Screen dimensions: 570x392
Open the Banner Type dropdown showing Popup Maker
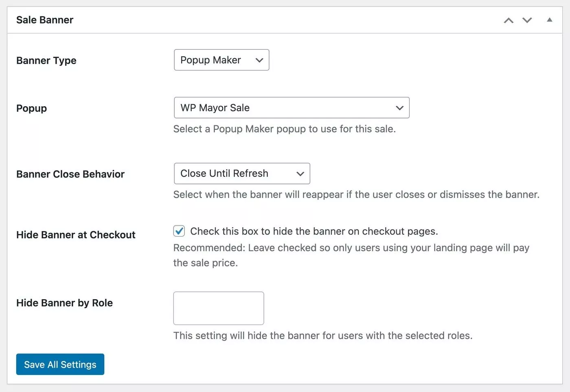click(x=221, y=60)
